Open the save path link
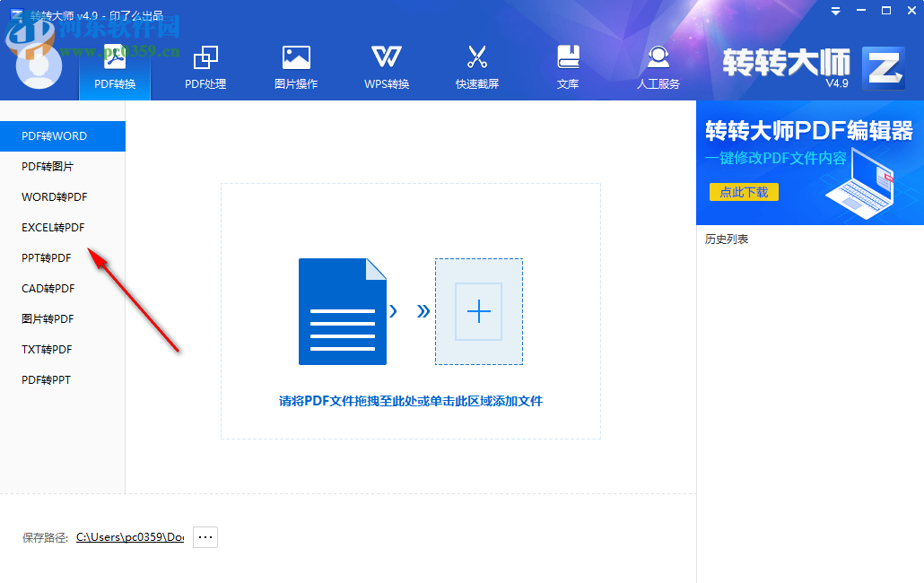This screenshot has height=583, width=924. click(x=129, y=536)
